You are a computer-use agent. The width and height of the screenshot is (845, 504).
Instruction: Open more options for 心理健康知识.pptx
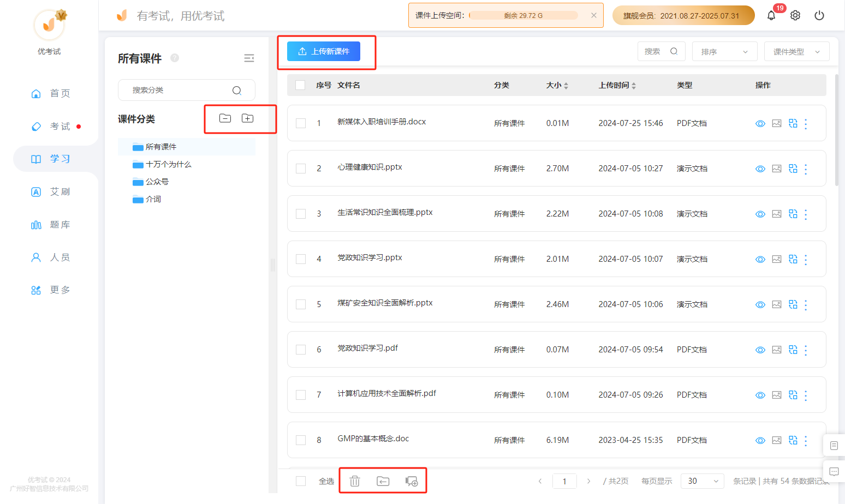click(x=806, y=169)
